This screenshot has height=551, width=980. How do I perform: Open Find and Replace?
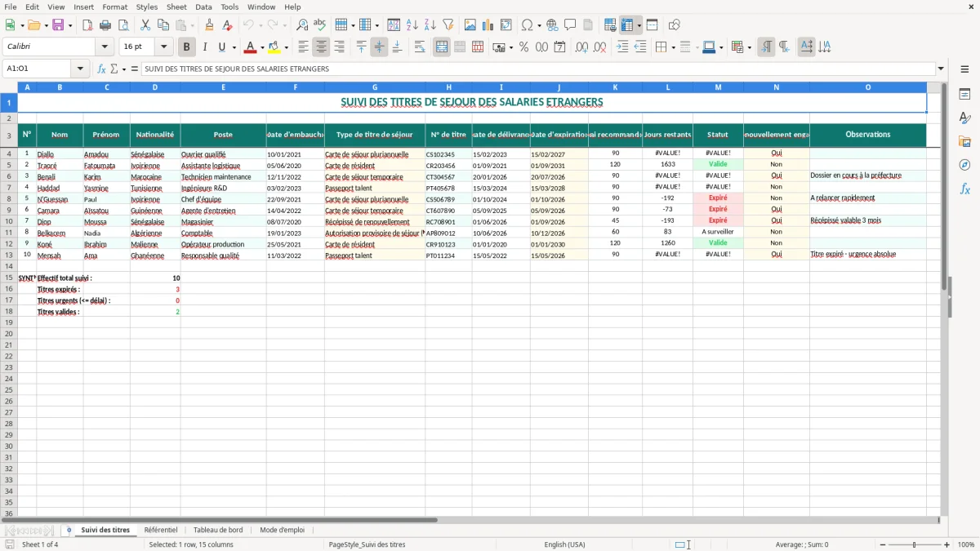click(302, 25)
